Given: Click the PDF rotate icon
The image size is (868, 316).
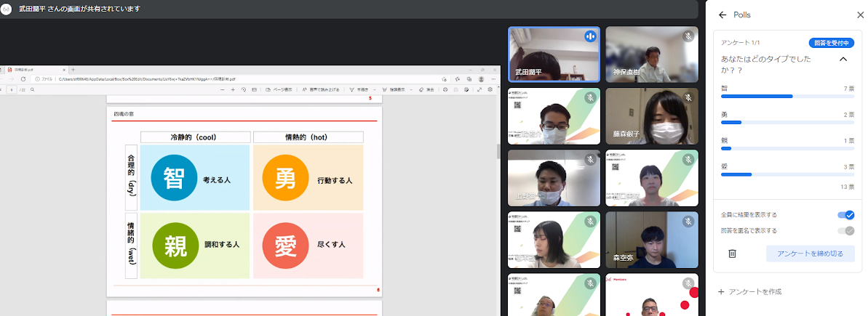Looking at the screenshot, I should 244,89.
